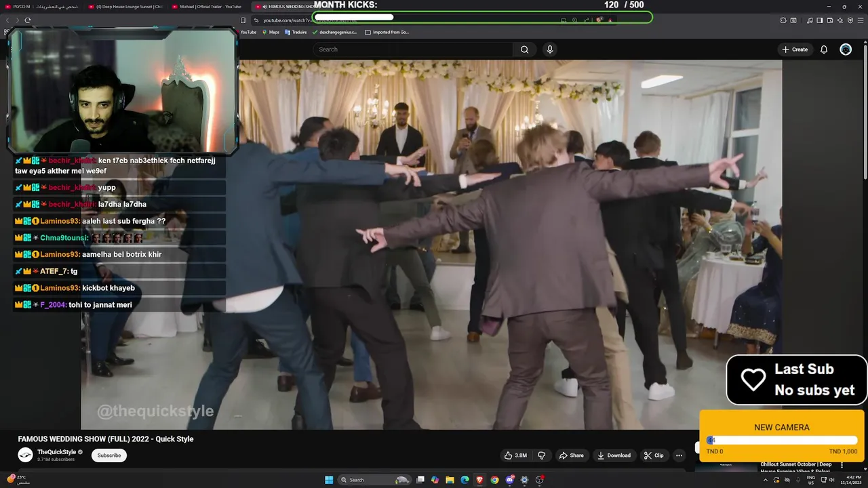This screenshot has width=868, height=488.
Task: Open the YouTube account avatar menu
Action: pos(846,49)
